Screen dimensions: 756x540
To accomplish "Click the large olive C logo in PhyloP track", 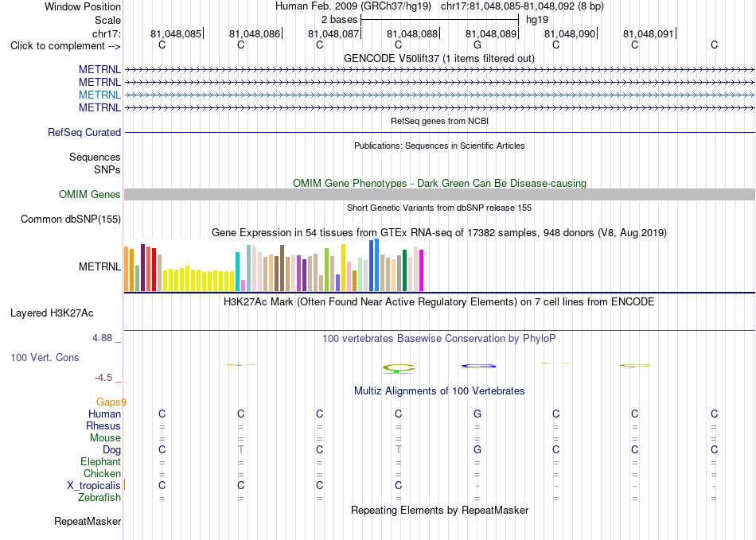I will point(399,368).
